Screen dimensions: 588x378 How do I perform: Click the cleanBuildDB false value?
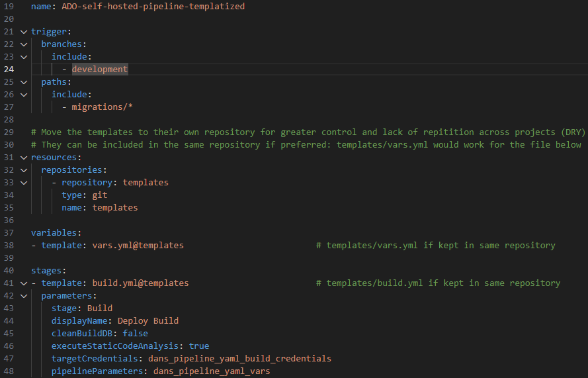[x=136, y=334]
